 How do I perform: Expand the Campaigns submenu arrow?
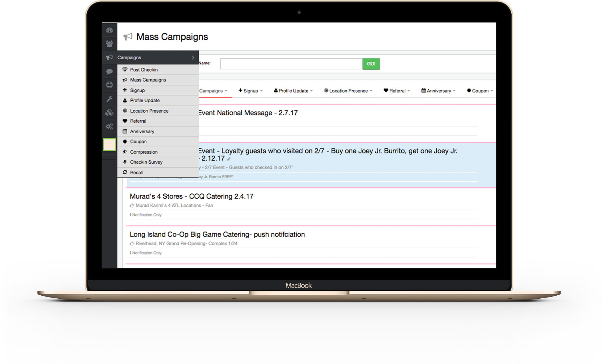(x=193, y=57)
